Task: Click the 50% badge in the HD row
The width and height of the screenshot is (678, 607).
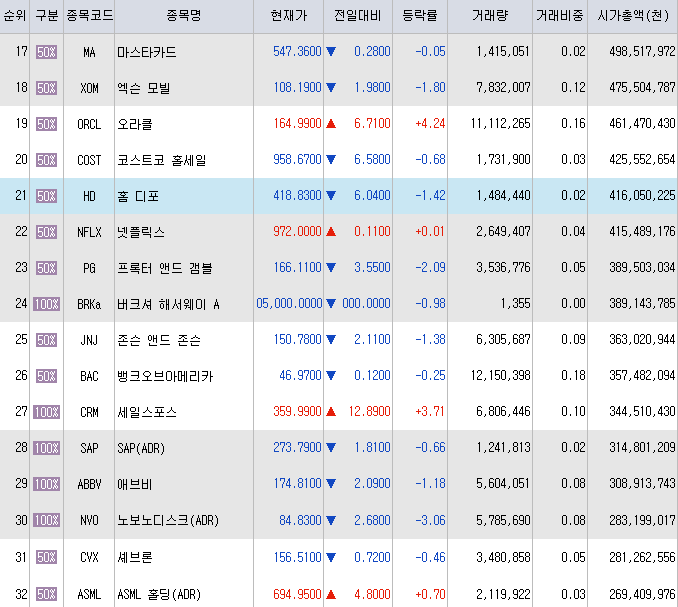Action: click(x=47, y=196)
